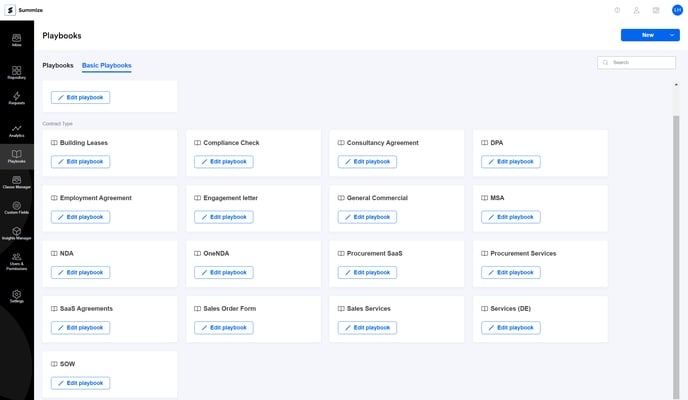Edit playbook for NDA
Viewport: 688px width, 400px height.
tap(81, 272)
